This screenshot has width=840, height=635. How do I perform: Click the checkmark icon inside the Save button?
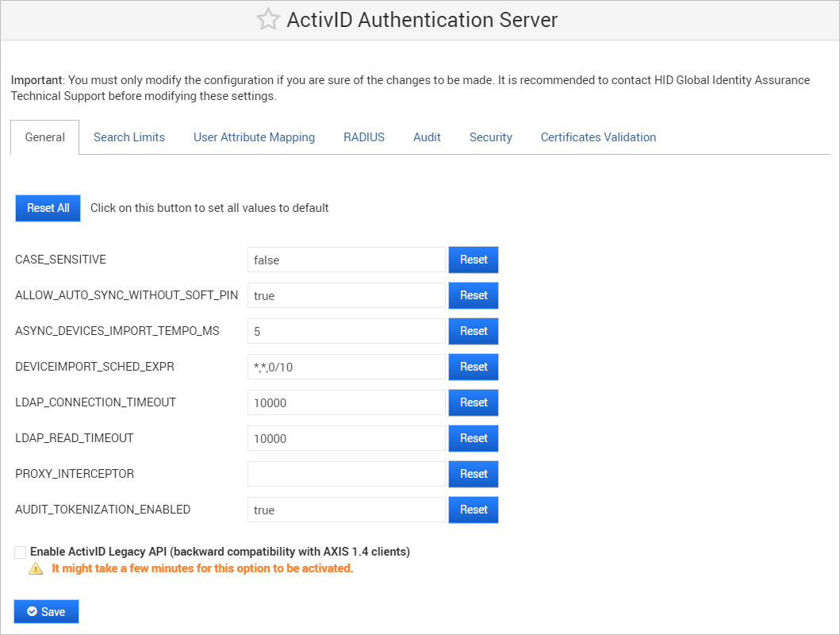pos(31,611)
